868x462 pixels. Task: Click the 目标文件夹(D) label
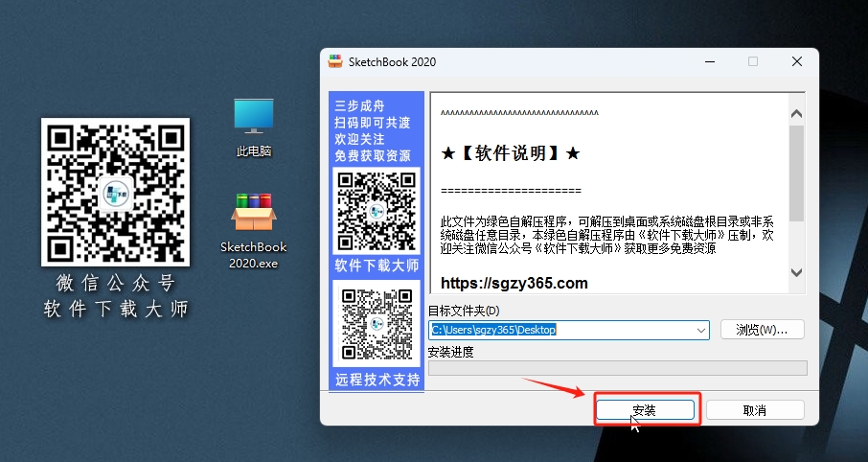[x=464, y=311]
